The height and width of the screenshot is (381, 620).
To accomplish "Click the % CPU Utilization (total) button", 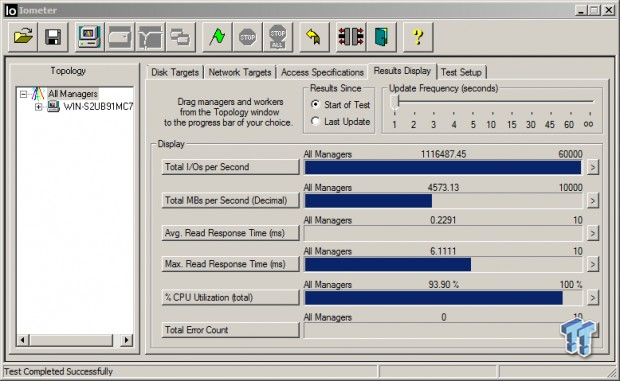I will 230,297.
